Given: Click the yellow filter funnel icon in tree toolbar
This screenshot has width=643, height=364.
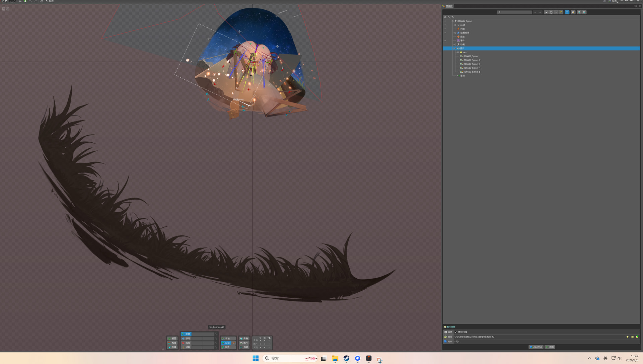Looking at the screenshot, I should pyautogui.click(x=561, y=12).
